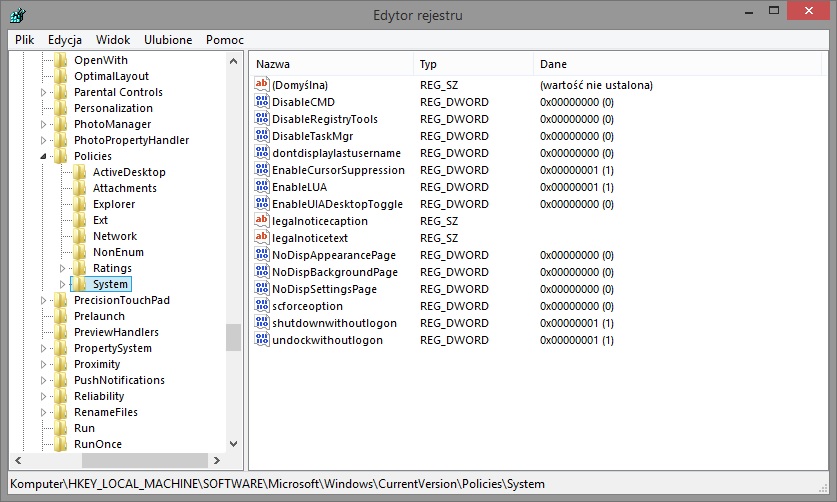837x502 pixels.
Task: Click the DisableRegistryTools DWORD icon
Action: click(x=262, y=119)
